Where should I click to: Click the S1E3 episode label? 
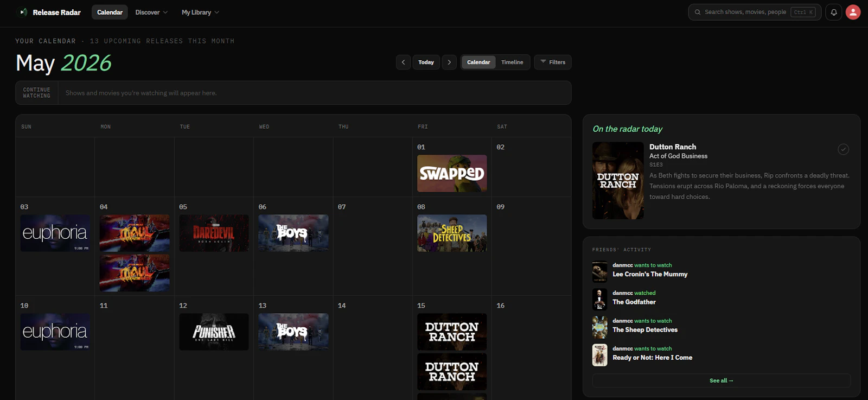pos(656,164)
